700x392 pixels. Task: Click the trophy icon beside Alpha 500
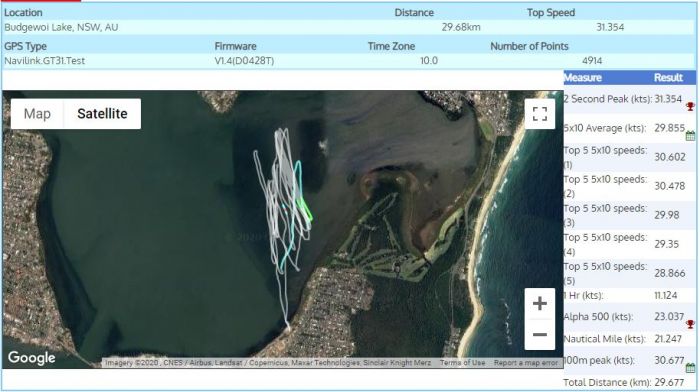click(690, 324)
